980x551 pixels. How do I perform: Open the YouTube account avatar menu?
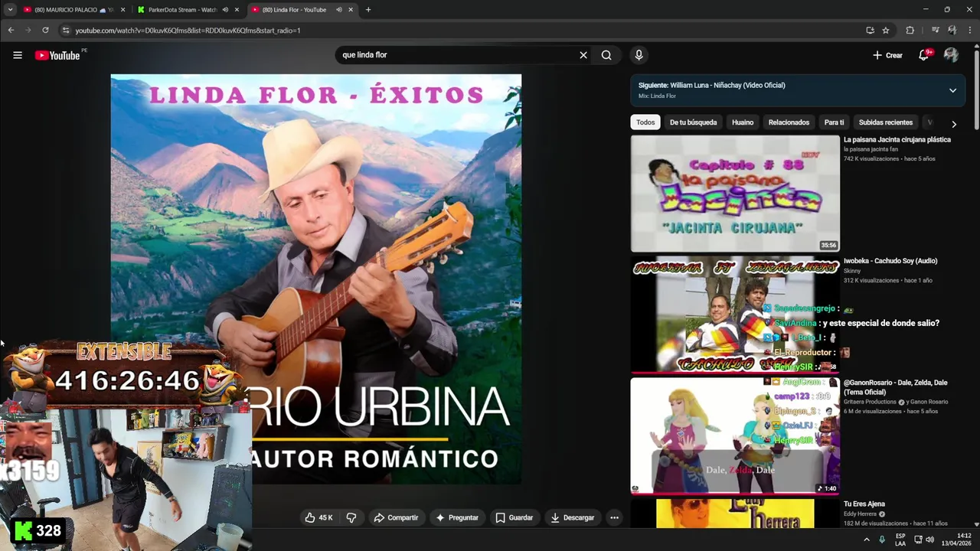coord(951,55)
